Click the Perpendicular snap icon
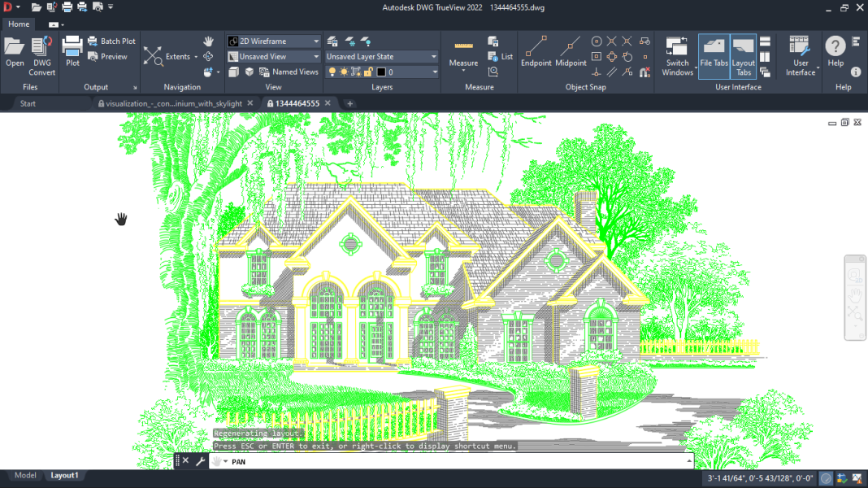Image resolution: width=868 pixels, height=488 pixels. click(x=597, y=72)
